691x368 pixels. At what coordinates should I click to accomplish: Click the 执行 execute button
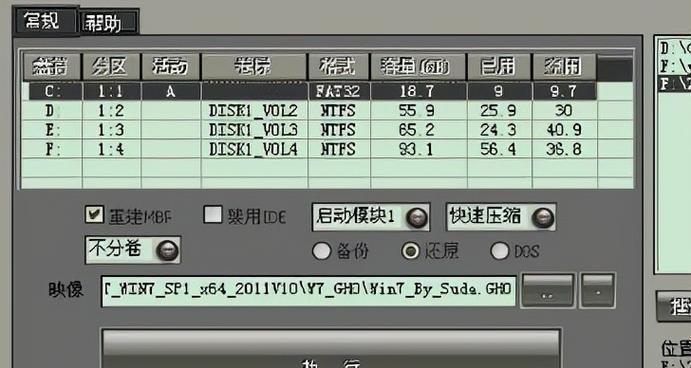pyautogui.click(x=331, y=349)
